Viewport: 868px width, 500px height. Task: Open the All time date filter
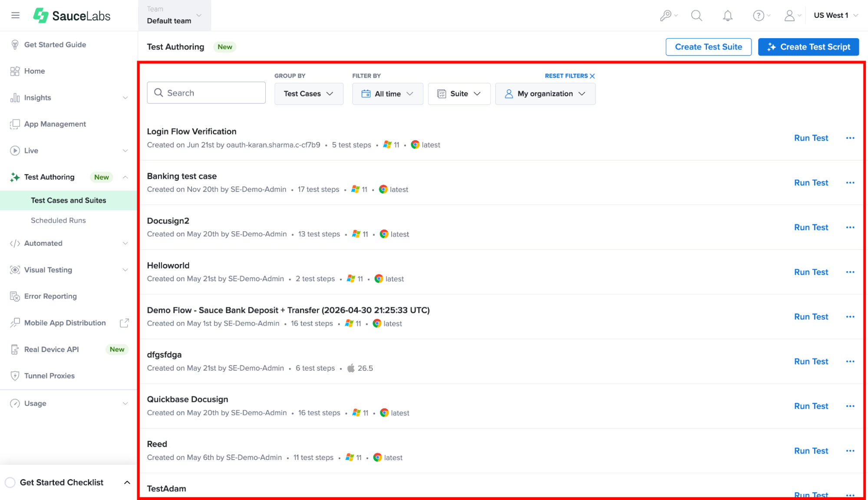pos(388,94)
